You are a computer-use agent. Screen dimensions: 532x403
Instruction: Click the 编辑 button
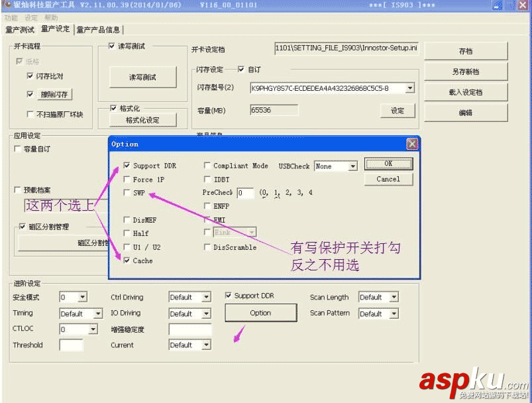pos(466,113)
